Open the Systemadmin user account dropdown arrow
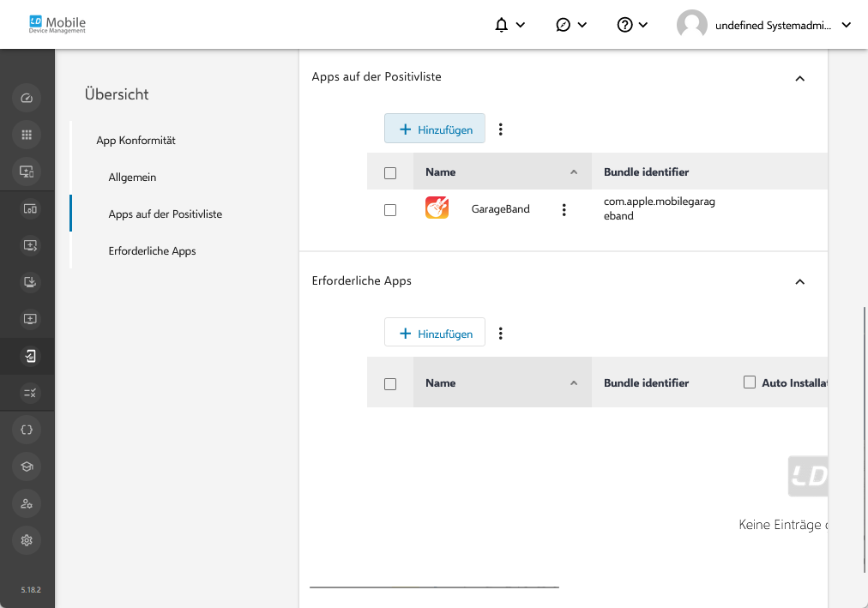The width and height of the screenshot is (868, 608). tap(847, 25)
